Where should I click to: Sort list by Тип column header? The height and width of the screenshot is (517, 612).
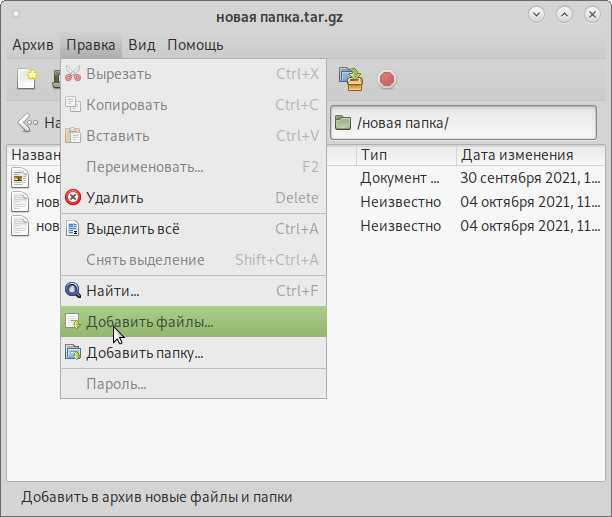coord(405,155)
